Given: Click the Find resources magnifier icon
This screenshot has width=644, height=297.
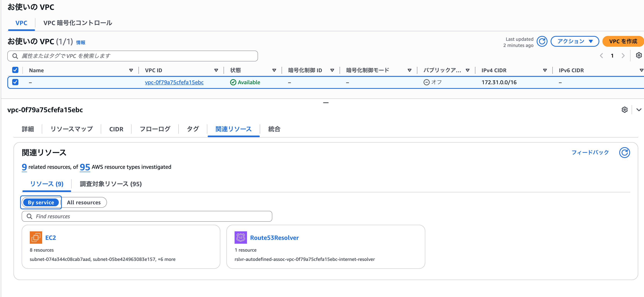Looking at the screenshot, I should click(x=29, y=216).
